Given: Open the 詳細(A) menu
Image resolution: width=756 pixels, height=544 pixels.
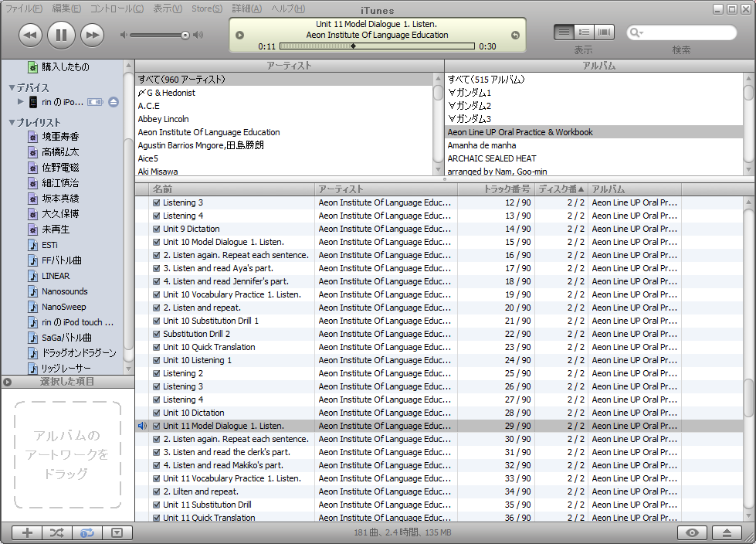Looking at the screenshot, I should pos(247,8).
